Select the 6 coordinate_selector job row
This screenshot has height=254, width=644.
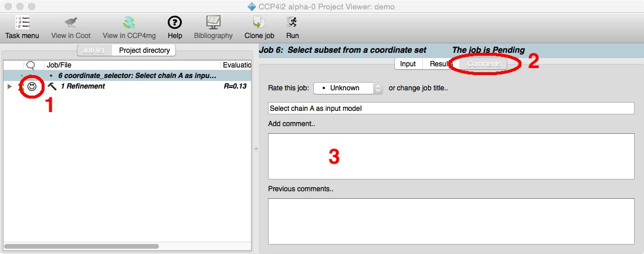coord(137,76)
